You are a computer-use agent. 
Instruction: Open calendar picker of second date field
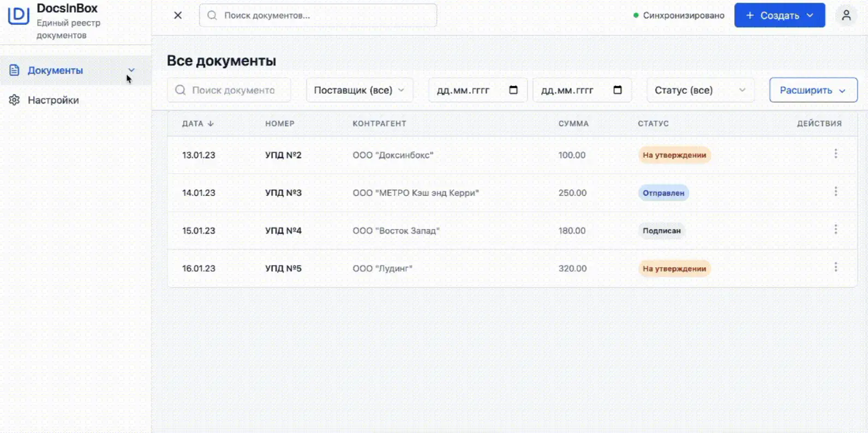[x=618, y=90]
